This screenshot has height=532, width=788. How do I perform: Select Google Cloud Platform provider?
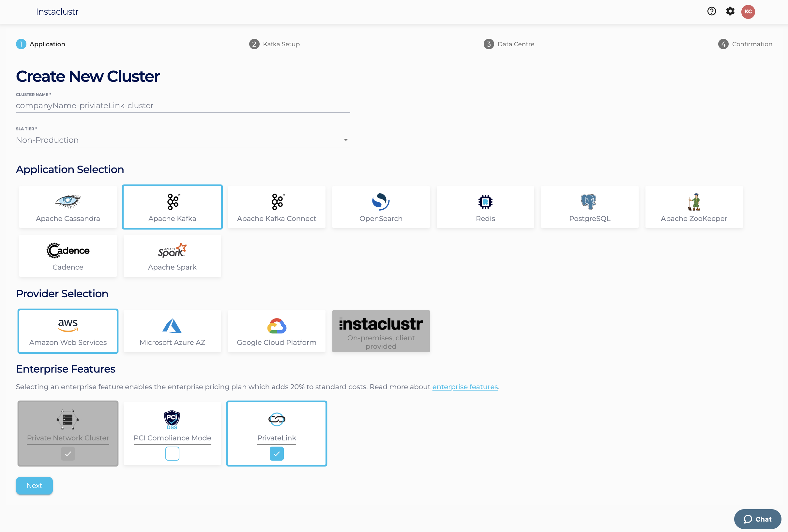pos(276,332)
